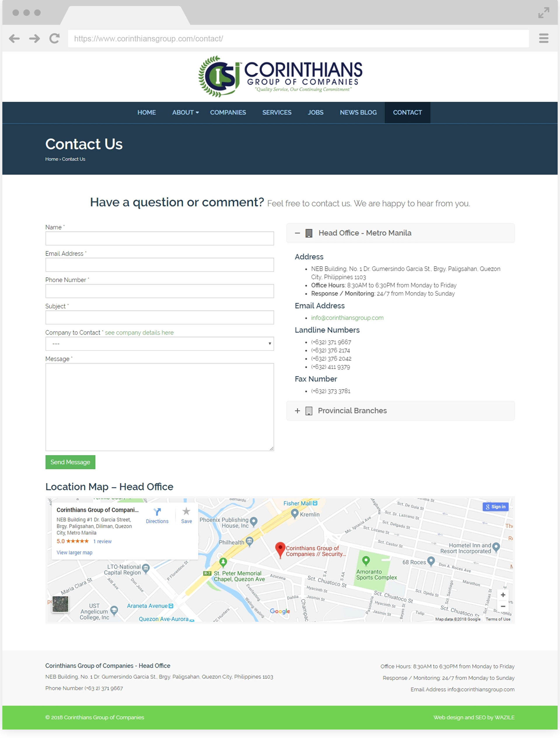Click the map Terms of Use link
This screenshot has width=560, height=738.
498,619
